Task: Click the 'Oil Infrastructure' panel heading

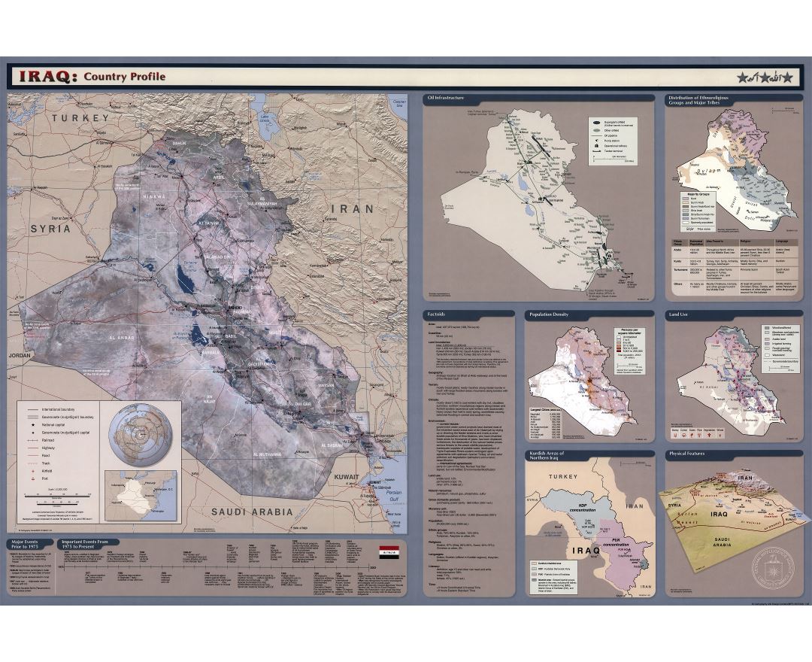Action: [x=446, y=98]
